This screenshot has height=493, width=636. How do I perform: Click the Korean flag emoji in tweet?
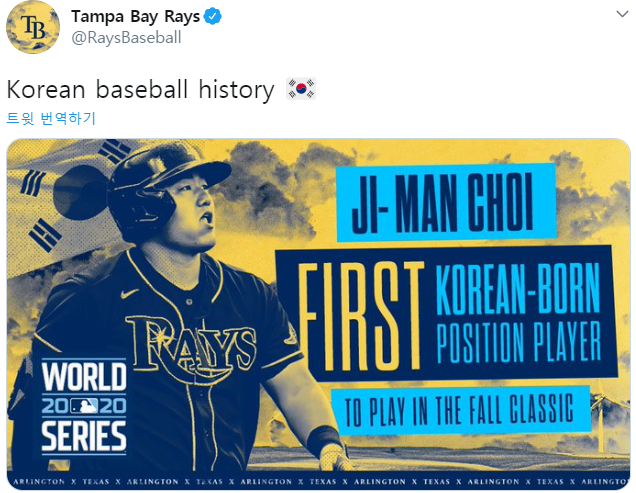pos(300,90)
